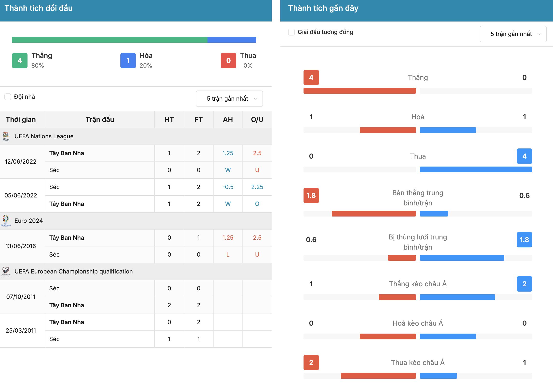The image size is (553, 392).
Task: Click the red 4 badge beside Thắng
Action: [x=311, y=77]
